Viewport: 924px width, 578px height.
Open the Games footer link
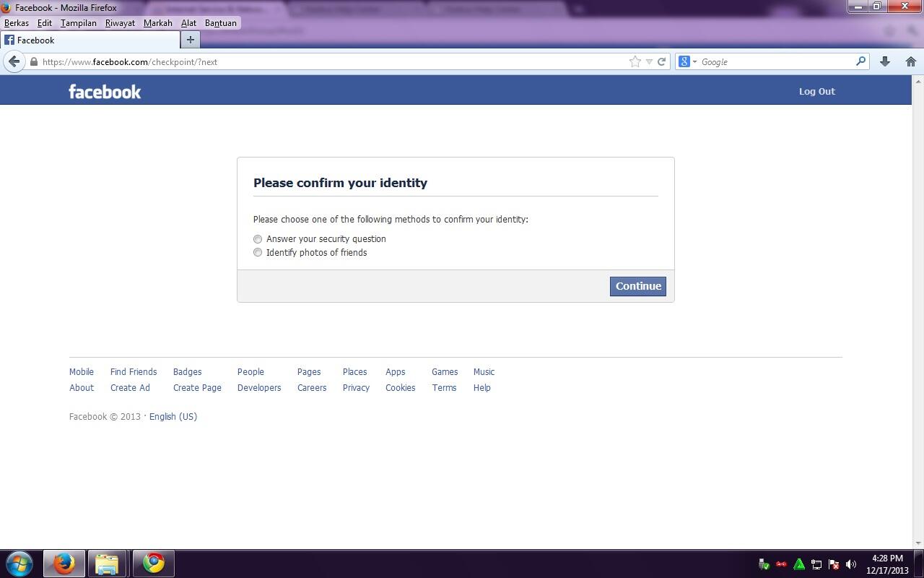pyautogui.click(x=445, y=372)
